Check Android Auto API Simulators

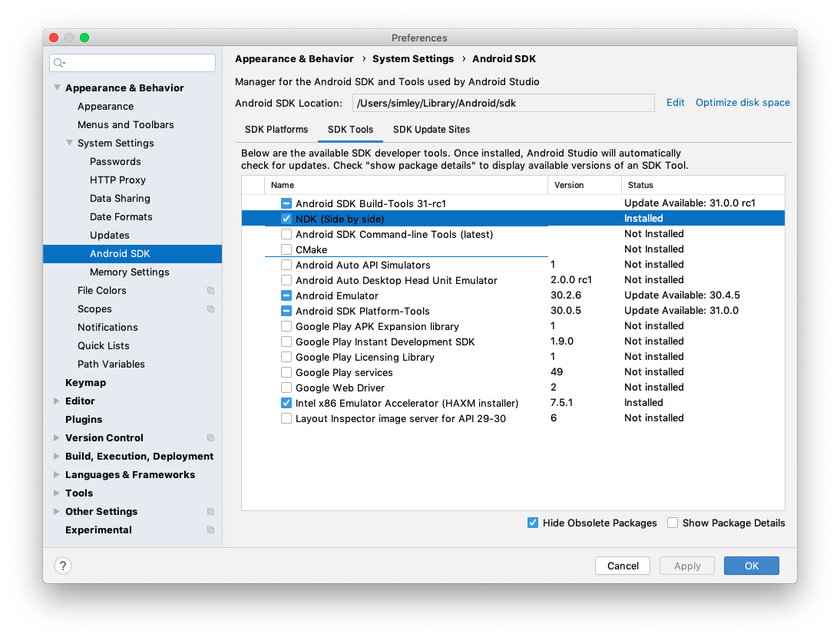tap(286, 265)
